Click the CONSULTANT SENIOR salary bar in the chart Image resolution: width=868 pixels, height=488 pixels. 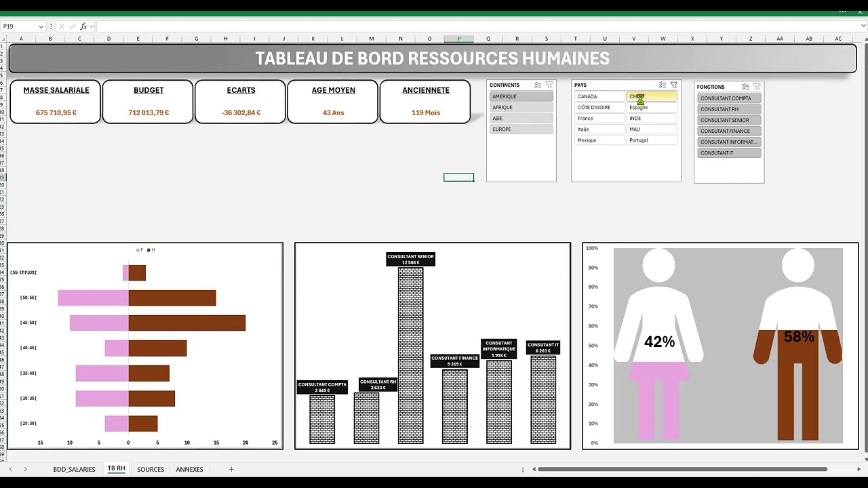[x=411, y=355]
